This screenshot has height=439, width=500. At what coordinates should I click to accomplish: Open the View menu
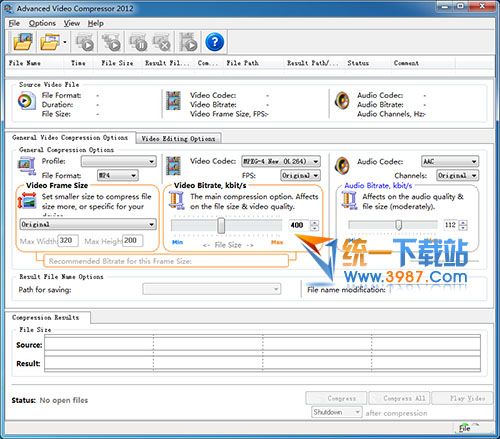[72, 23]
